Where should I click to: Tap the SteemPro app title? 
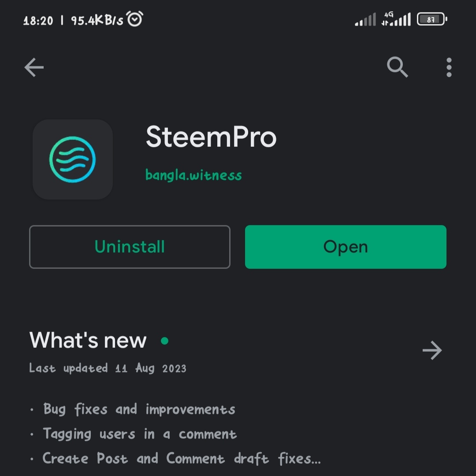click(211, 137)
